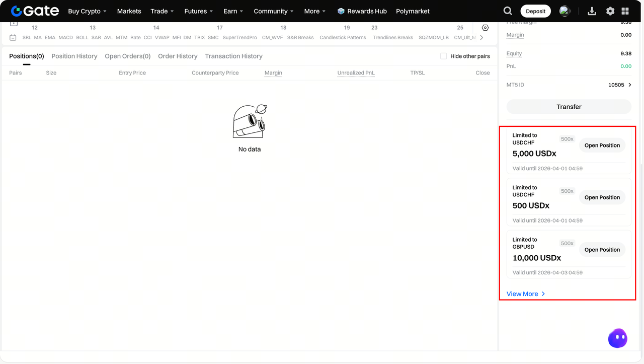Tick the Hide other pairs checkbox
This screenshot has width=644, height=364.
(443, 56)
